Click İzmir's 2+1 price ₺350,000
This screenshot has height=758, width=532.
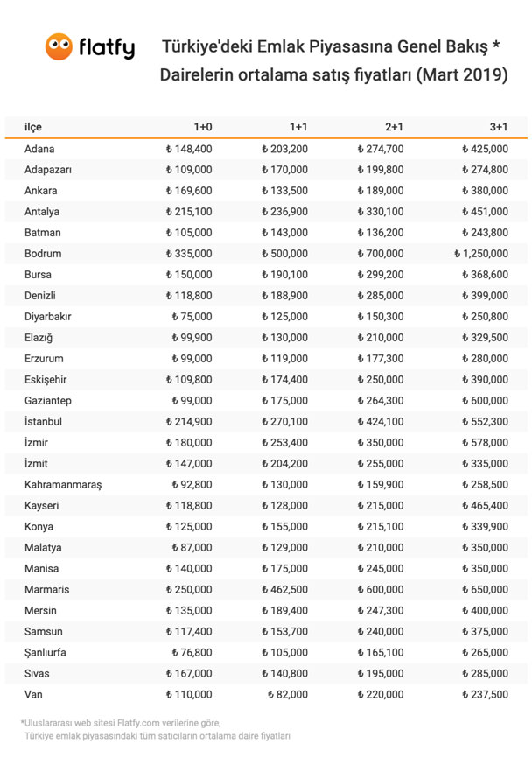pyautogui.click(x=381, y=442)
